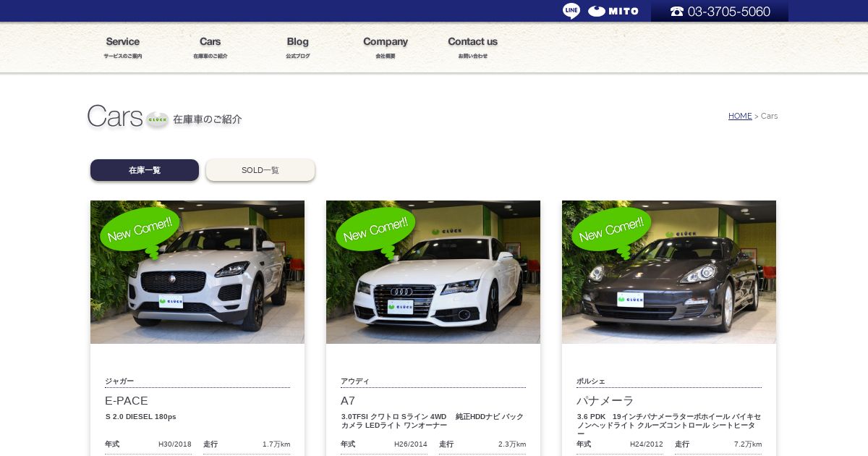The width and height of the screenshot is (868, 456).
Task: Click the アウディ maker label
Action: point(354,381)
